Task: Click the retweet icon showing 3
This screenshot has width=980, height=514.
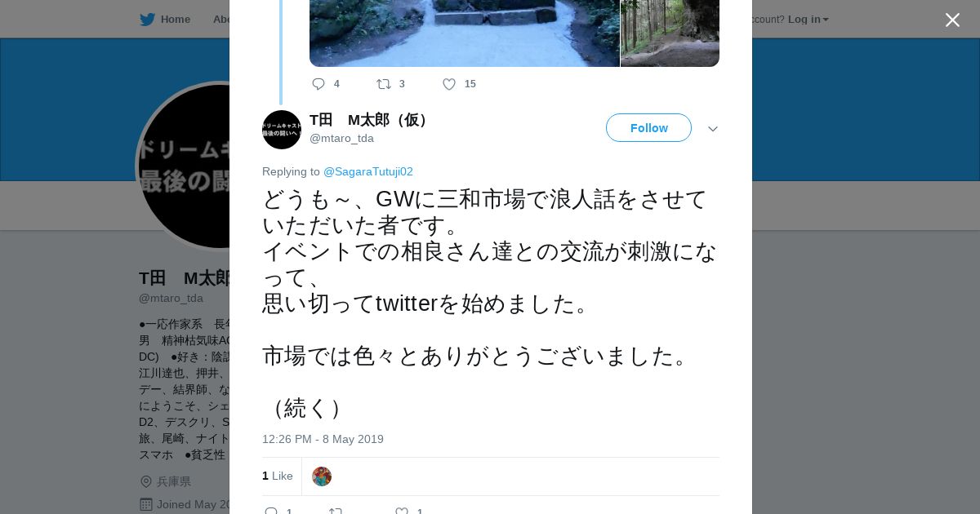Action: tap(383, 84)
